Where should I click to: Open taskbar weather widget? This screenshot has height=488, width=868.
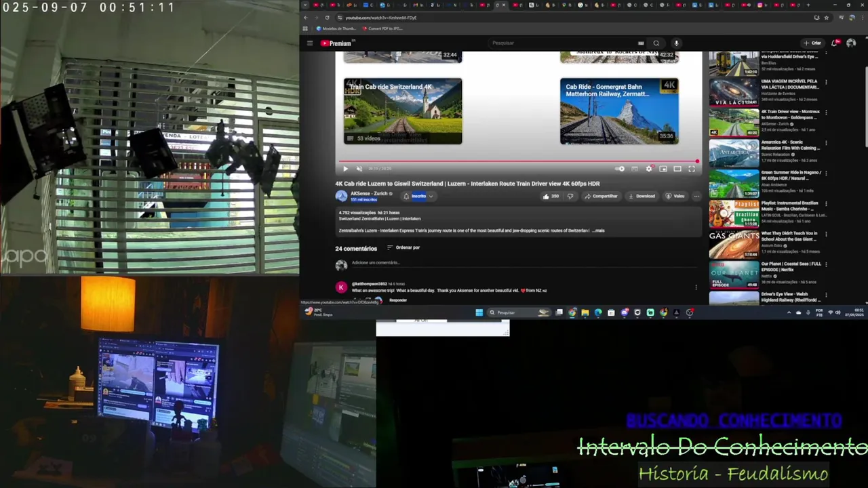[319, 312]
